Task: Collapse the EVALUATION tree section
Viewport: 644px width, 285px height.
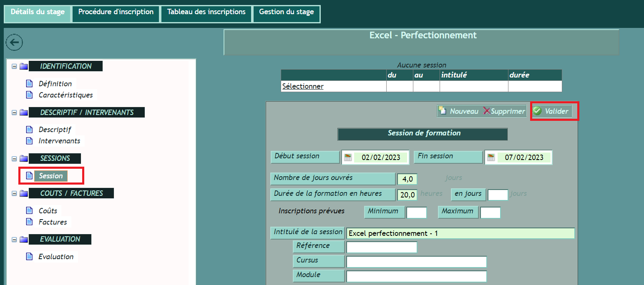Action: point(14,239)
